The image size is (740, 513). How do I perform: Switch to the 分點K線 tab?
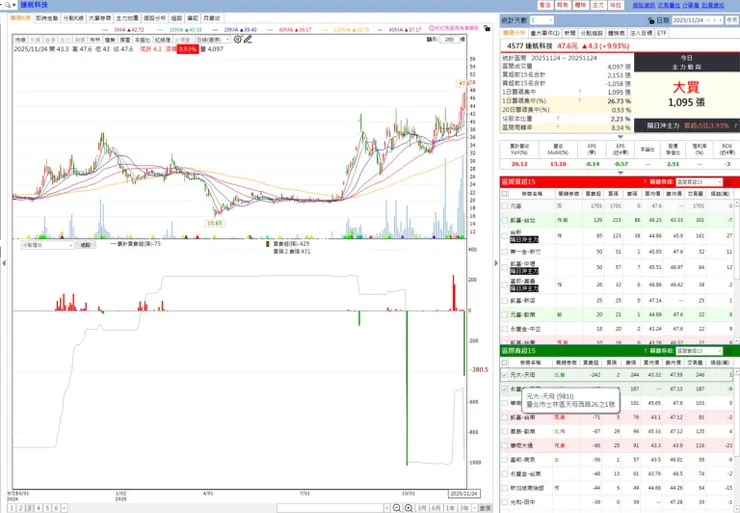73,18
